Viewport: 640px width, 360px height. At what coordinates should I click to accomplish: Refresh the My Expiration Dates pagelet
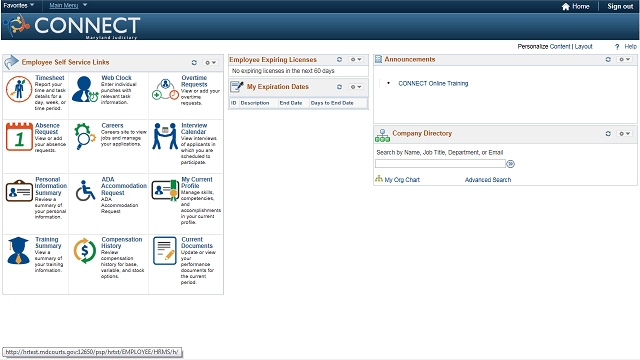pyautogui.click(x=339, y=87)
